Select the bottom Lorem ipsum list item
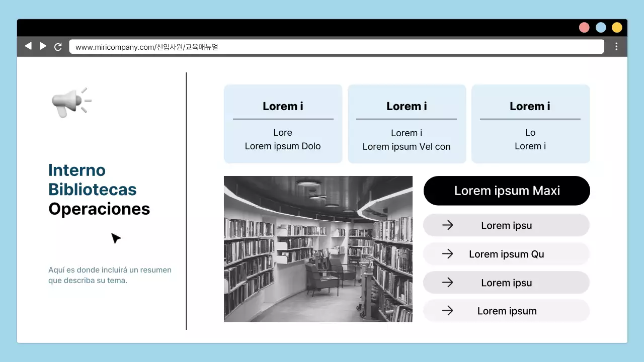The image size is (644, 362). (x=506, y=311)
